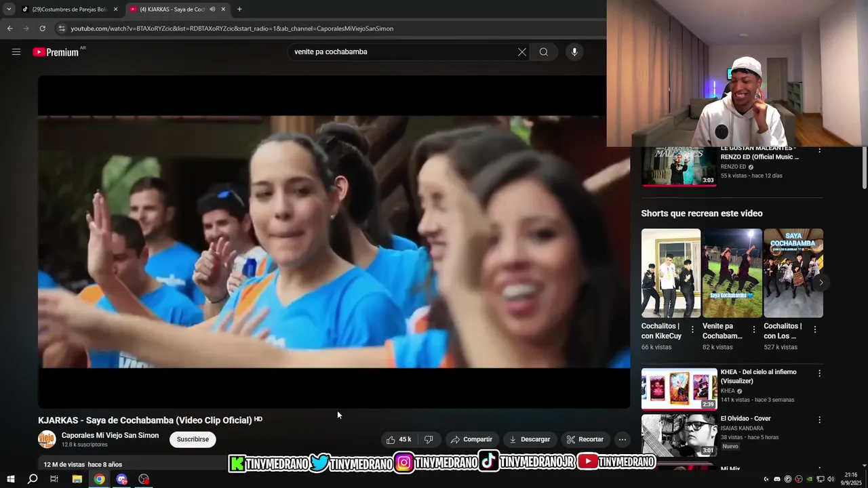Image resolution: width=868 pixels, height=488 pixels.
Task: Open options for El Olvidao video
Action: click(x=819, y=420)
